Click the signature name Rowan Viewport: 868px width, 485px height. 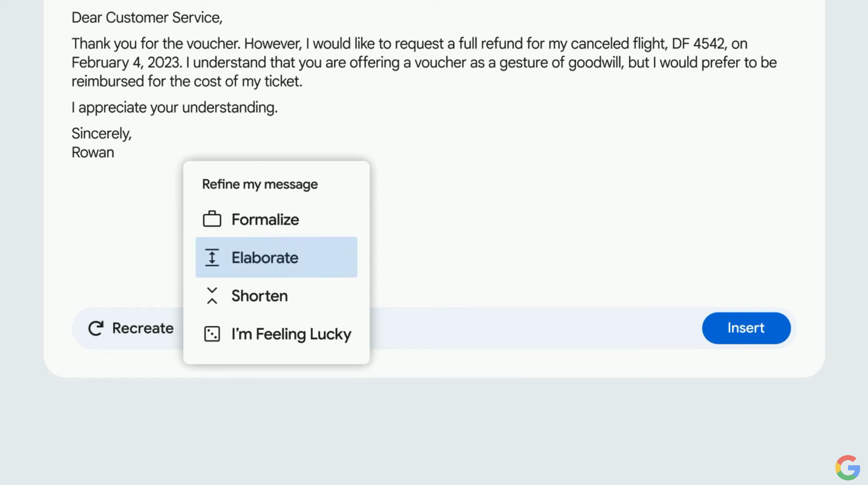pyautogui.click(x=93, y=152)
